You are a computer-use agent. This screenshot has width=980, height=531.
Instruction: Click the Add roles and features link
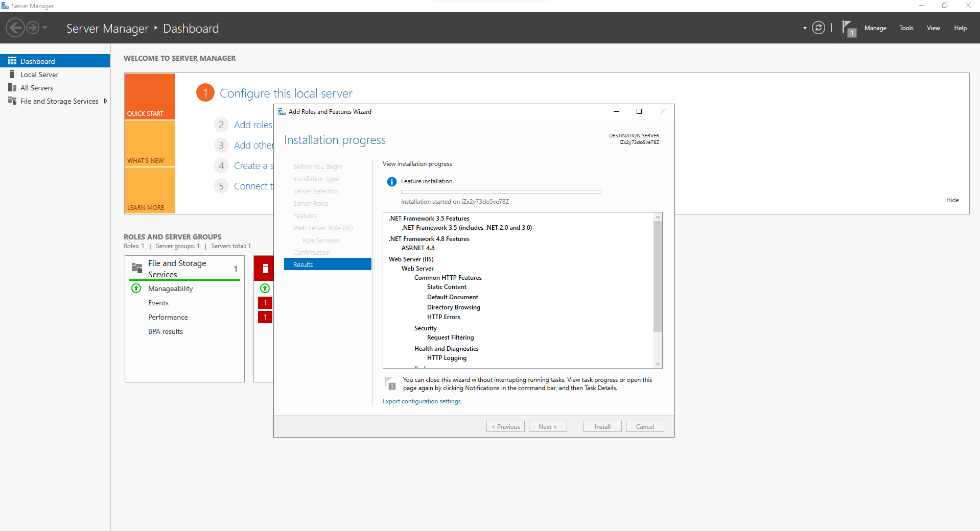[x=253, y=125]
